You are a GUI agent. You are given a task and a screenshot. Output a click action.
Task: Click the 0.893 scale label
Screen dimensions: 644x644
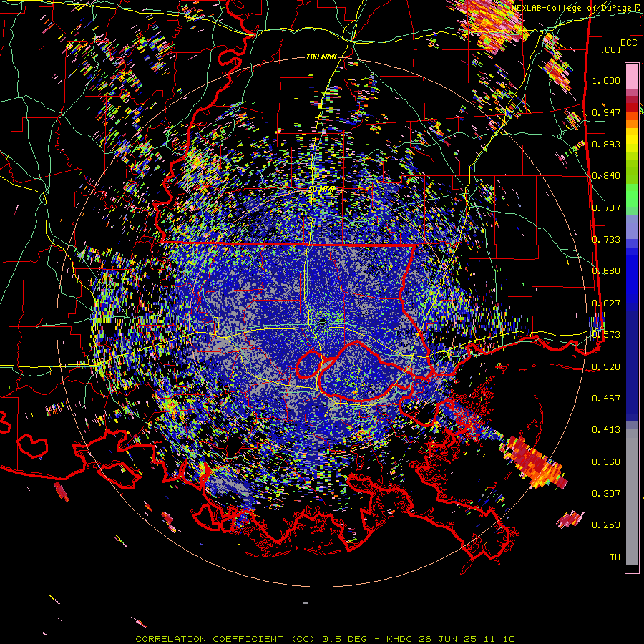pyautogui.click(x=606, y=144)
